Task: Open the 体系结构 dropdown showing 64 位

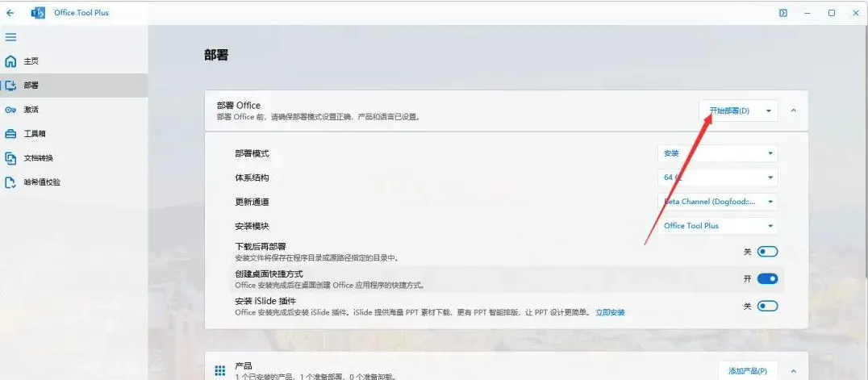Action: pyautogui.click(x=718, y=177)
